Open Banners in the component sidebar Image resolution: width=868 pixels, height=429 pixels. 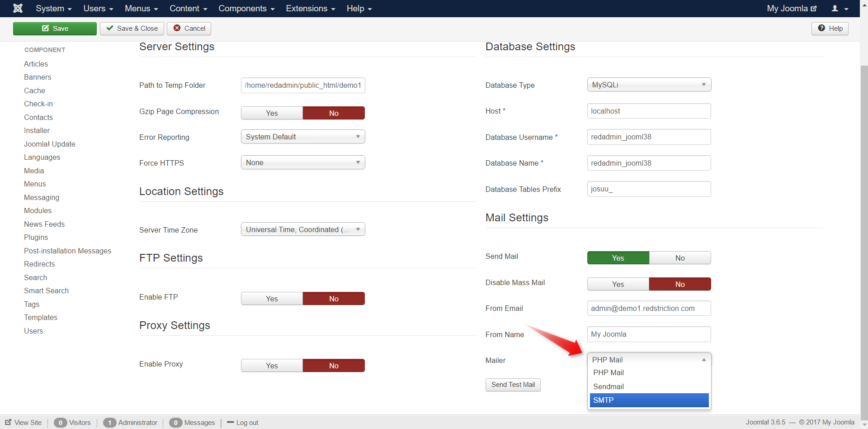[x=38, y=77]
